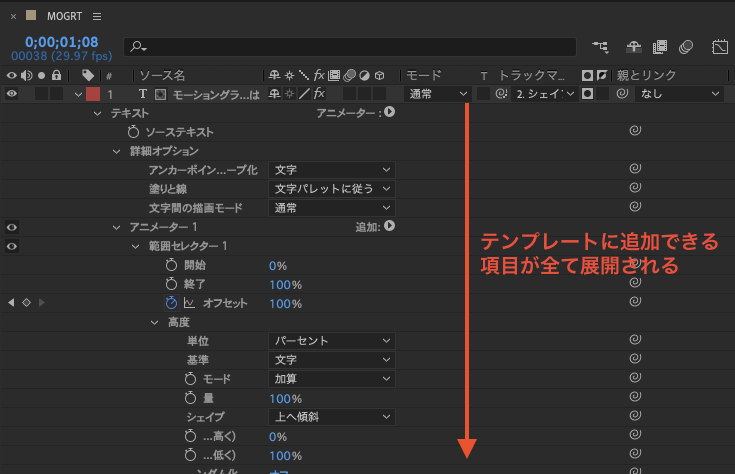
Task: Open 文字間の描画モード dropdown 通常
Action: click(332, 208)
